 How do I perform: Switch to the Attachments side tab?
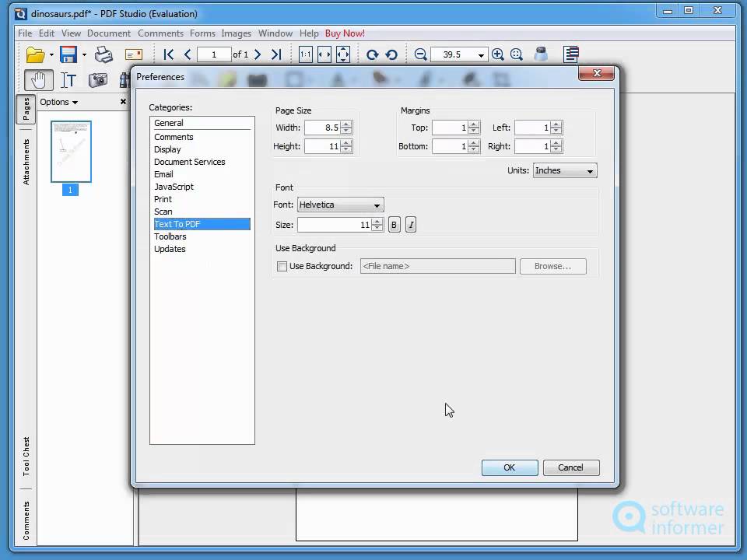point(26,162)
